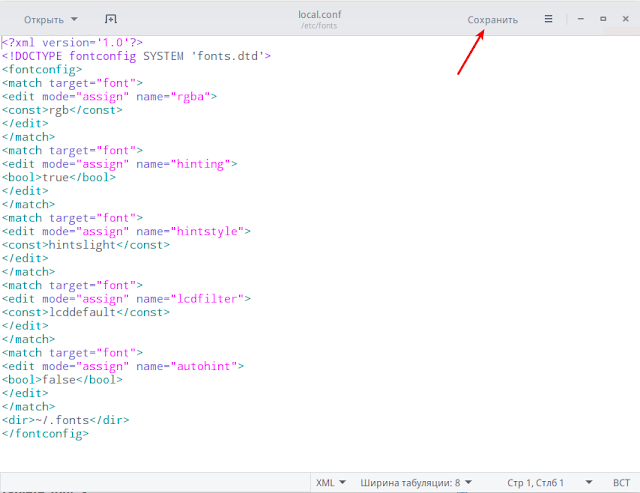This screenshot has width=640, height=493.
Task: Click the <bool>true</bool> line
Action: click(x=59, y=177)
